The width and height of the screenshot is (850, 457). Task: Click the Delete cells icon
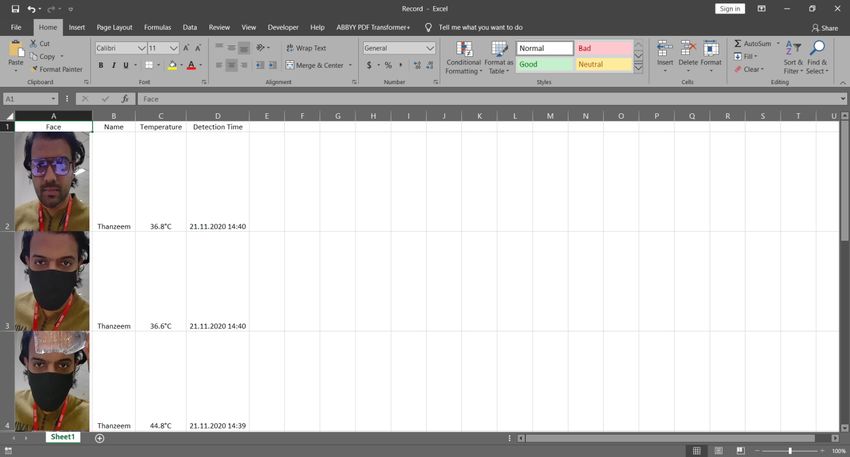[x=688, y=49]
